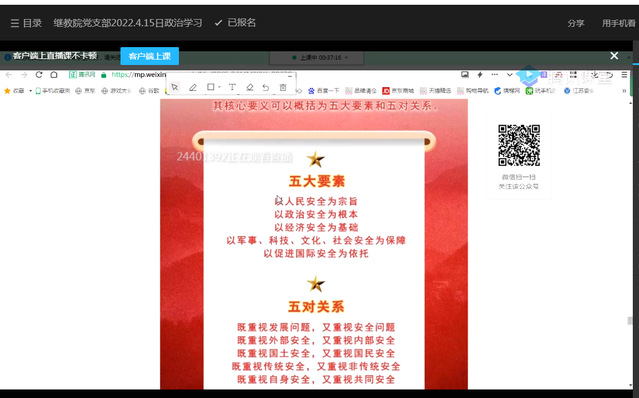
Task: Minimize the annotation toolbar
Action: click(290, 76)
